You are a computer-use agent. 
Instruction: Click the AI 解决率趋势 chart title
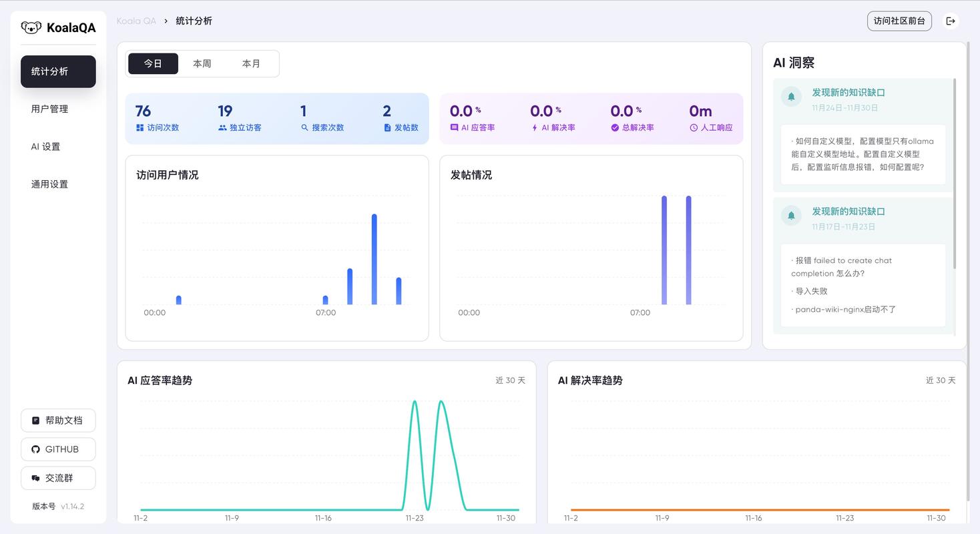590,380
